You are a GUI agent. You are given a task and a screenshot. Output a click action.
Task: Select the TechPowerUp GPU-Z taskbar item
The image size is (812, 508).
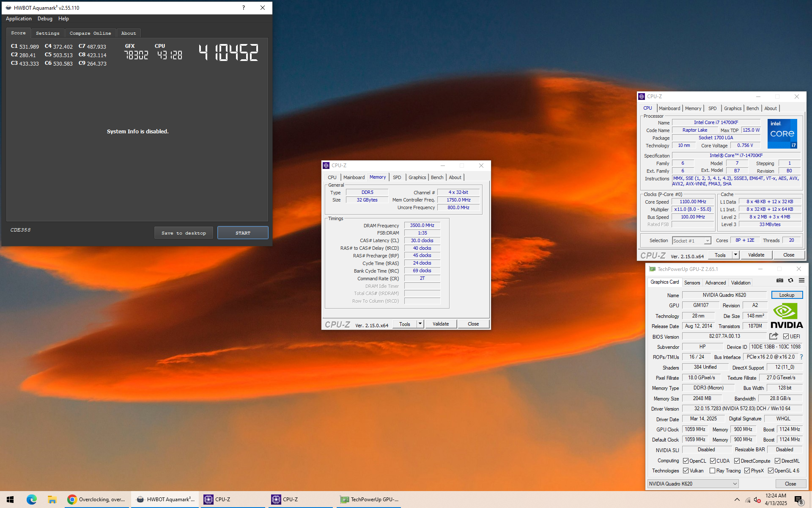tap(369, 500)
